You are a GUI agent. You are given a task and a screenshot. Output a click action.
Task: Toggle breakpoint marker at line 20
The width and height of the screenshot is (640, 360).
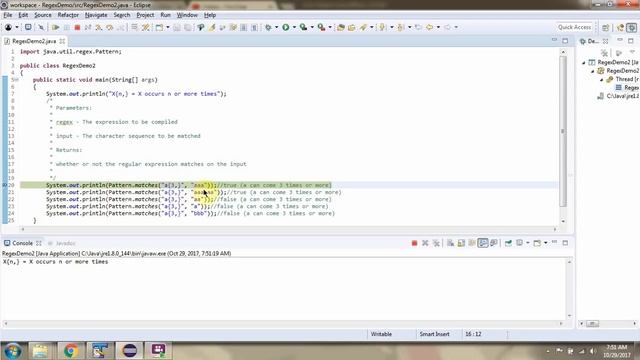tap(4, 185)
